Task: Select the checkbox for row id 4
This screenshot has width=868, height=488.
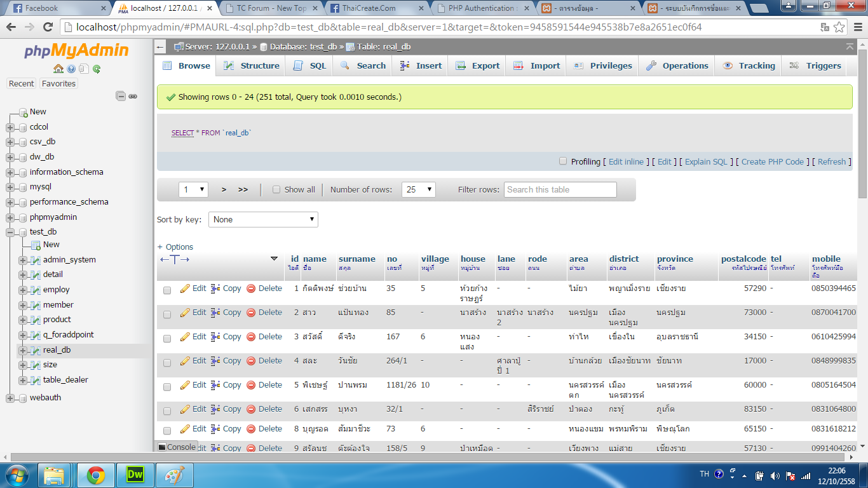Action: 167,363
